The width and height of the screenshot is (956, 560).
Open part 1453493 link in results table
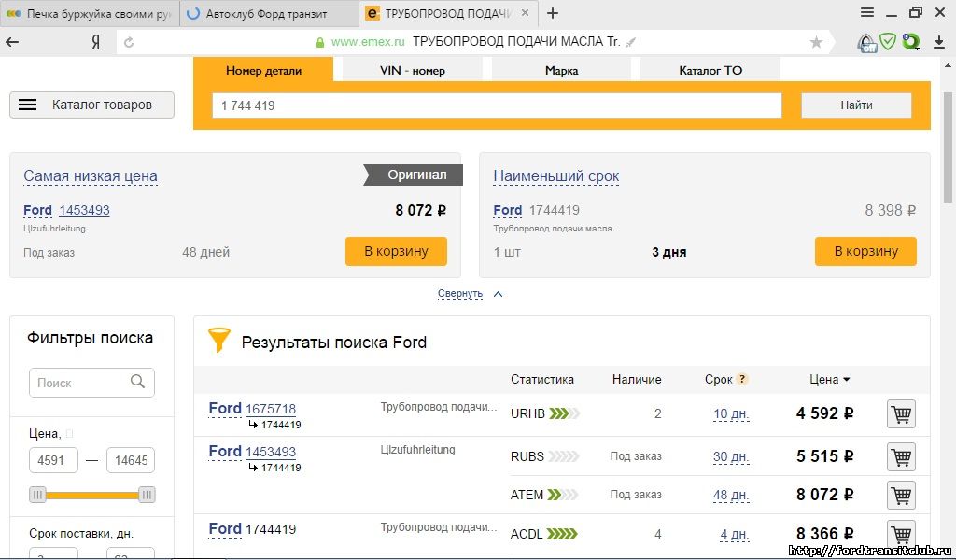pos(271,452)
